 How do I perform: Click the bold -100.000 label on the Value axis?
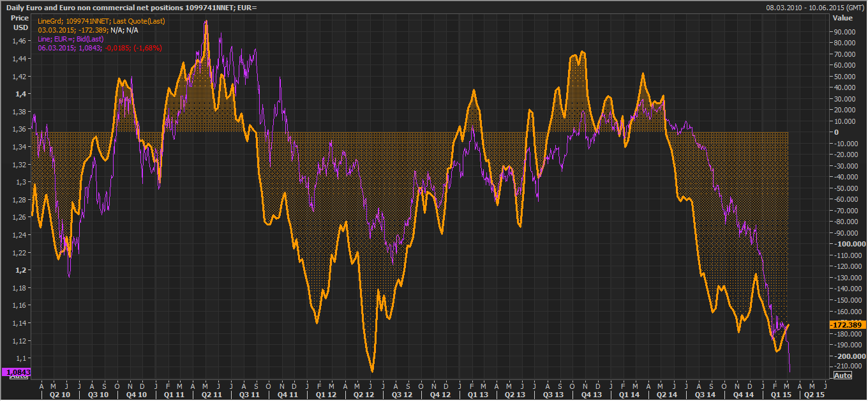(x=849, y=244)
